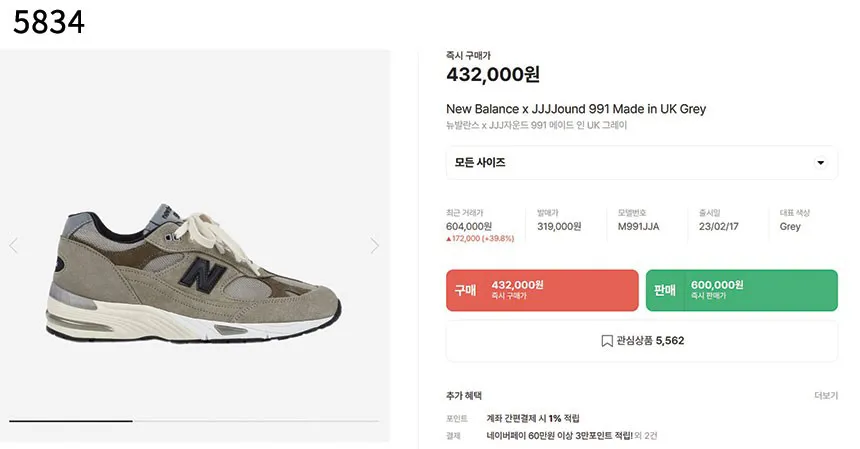The height and width of the screenshot is (449, 860).
Task: Click the image carousel progress bar
Action: click(195, 421)
